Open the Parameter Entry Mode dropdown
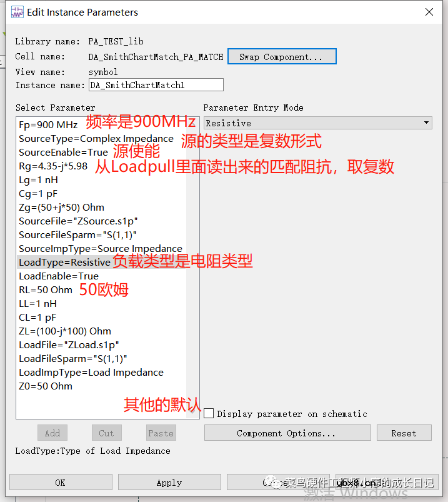448x502 pixels. (x=318, y=123)
